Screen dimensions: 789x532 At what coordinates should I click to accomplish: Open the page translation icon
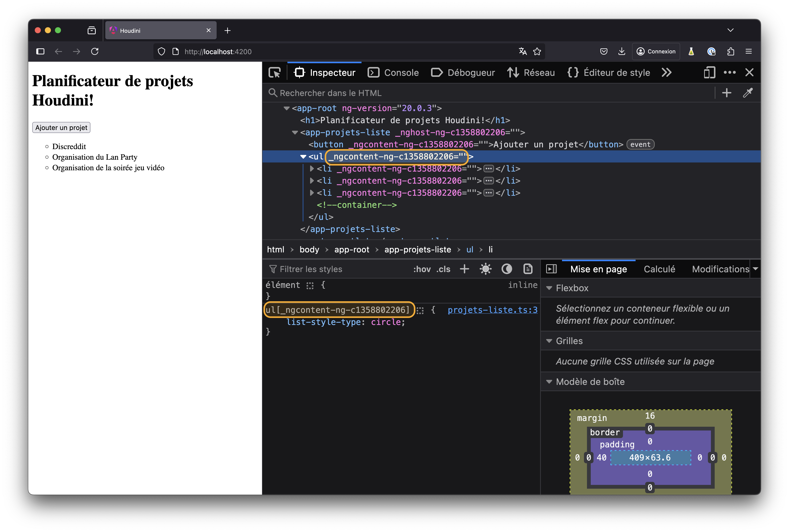(523, 51)
